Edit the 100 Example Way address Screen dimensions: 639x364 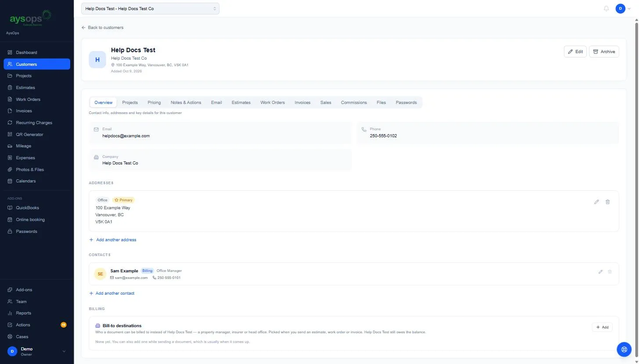[596, 202]
